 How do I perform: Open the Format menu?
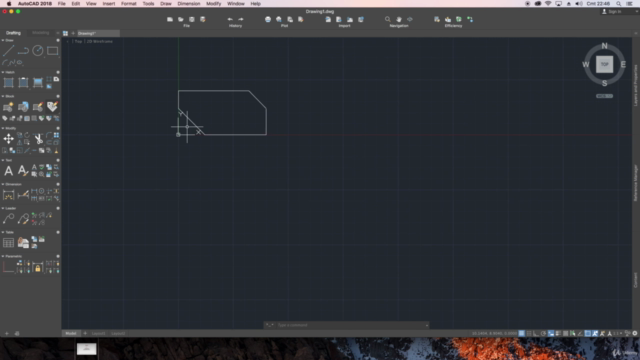pyautogui.click(x=129, y=4)
